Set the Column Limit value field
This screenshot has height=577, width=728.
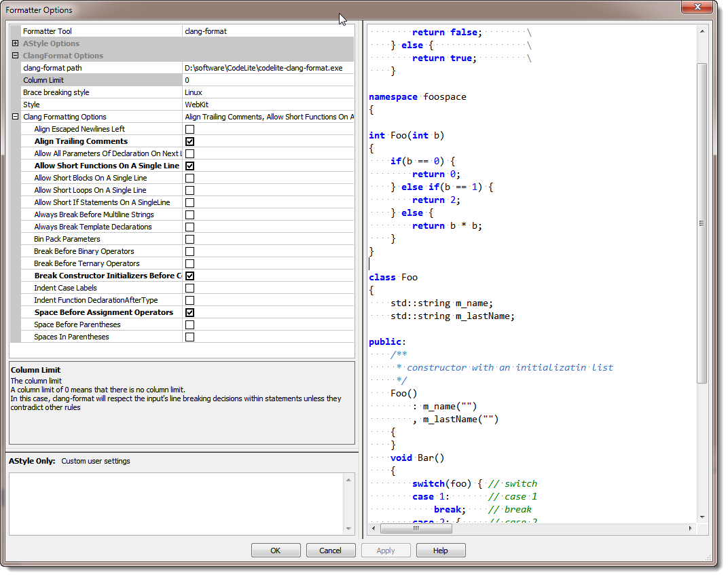(268, 80)
